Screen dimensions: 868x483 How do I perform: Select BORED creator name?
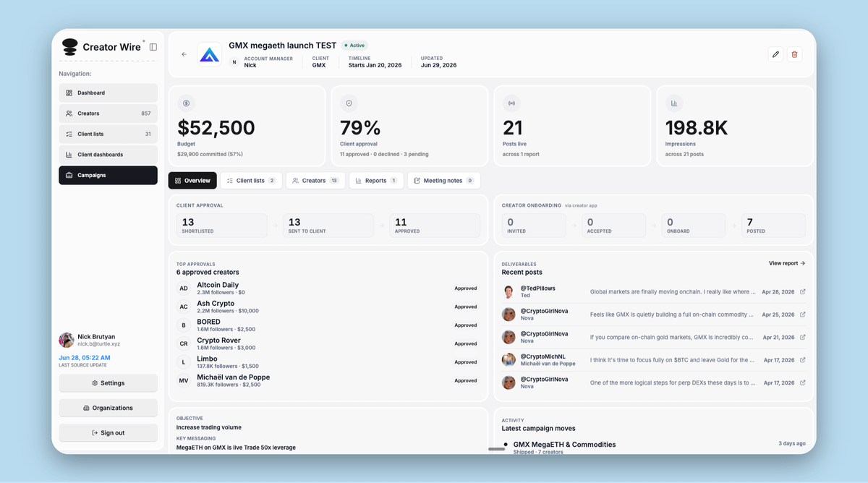click(208, 322)
